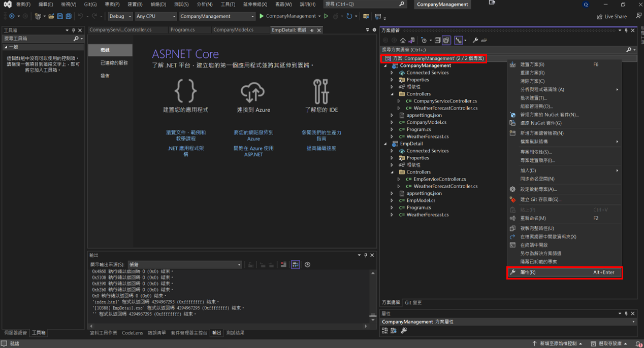
Task: Click the Solution Explorer Home icon
Action: [x=403, y=40]
